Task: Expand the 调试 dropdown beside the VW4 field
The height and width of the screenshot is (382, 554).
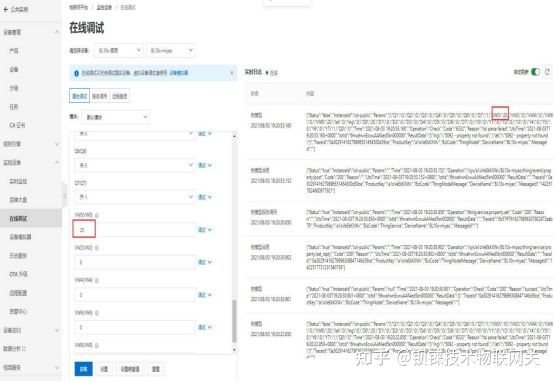Action: click(205, 295)
